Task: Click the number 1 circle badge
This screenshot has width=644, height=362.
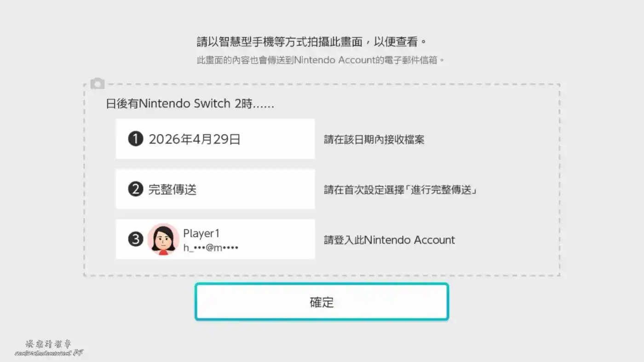Action: [135, 139]
